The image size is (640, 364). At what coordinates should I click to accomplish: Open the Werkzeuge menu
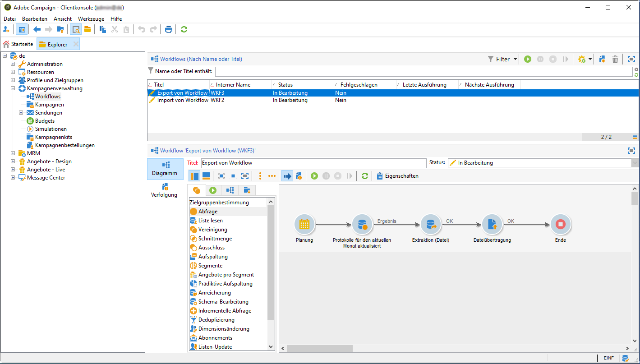click(x=91, y=19)
